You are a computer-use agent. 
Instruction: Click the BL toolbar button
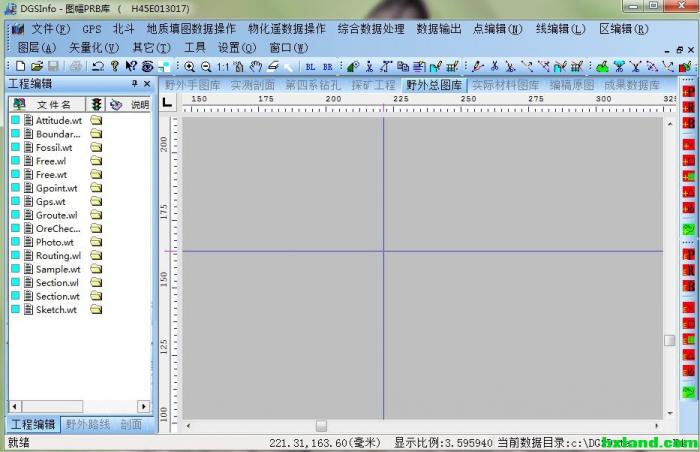[x=310, y=66]
